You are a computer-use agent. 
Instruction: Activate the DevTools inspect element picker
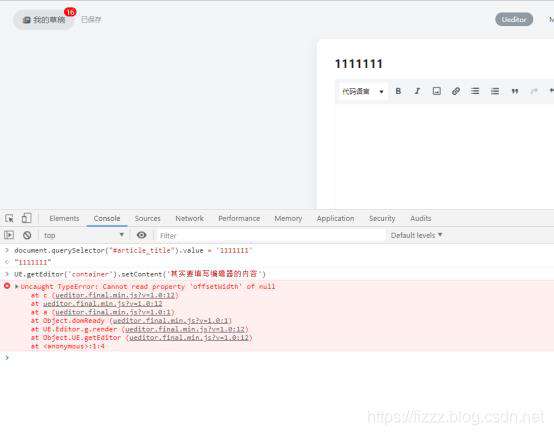click(9, 218)
